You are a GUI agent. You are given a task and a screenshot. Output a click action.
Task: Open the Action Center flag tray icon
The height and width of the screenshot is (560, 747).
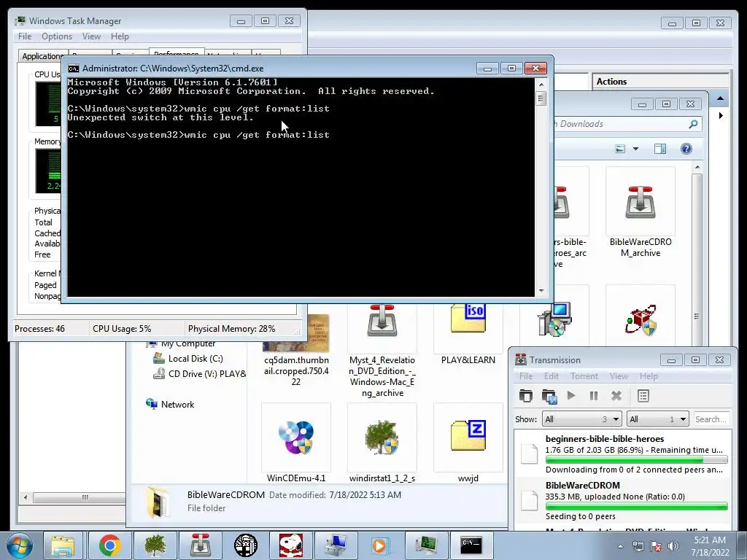[x=656, y=546]
